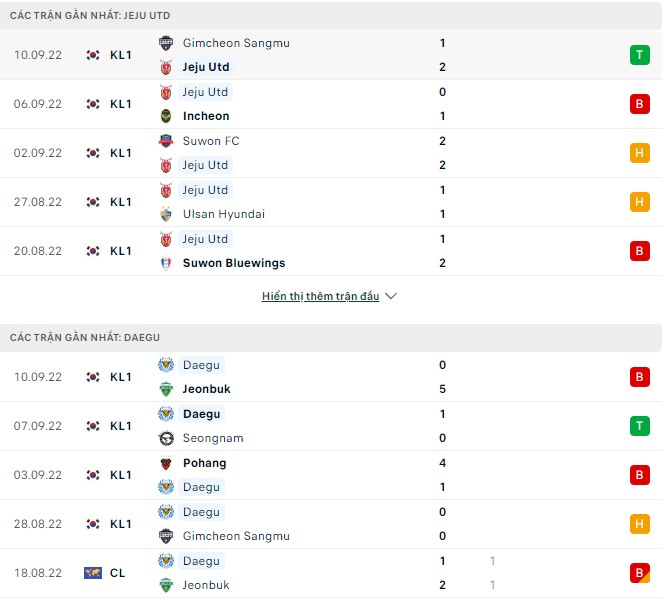This screenshot has width=670, height=604.
Task: Click the Pohang club crest icon
Action: click(x=166, y=463)
